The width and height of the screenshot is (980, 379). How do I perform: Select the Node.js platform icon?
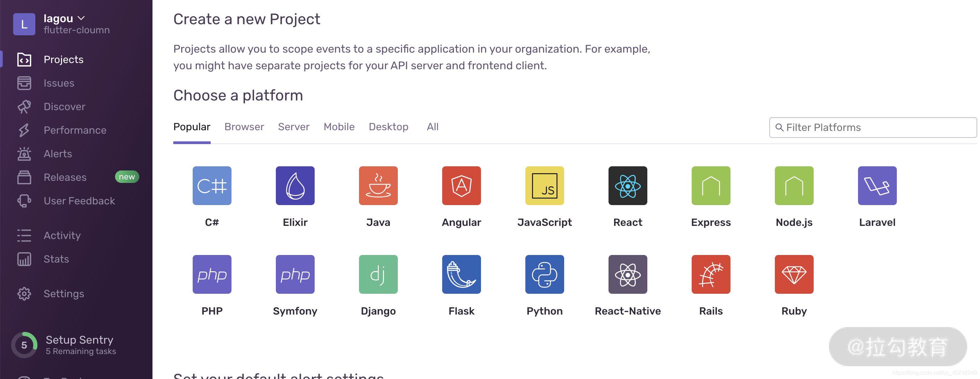pos(794,185)
